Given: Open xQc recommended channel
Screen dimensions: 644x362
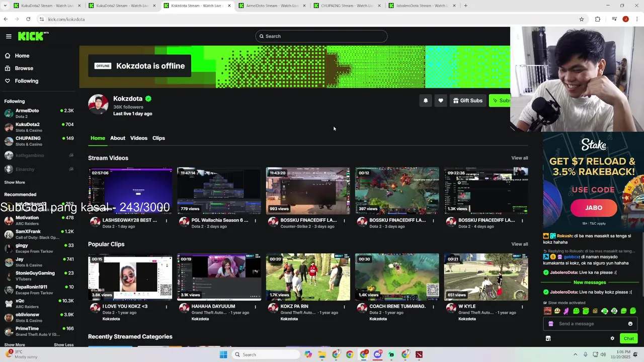Looking at the screenshot, I should 39,304.
